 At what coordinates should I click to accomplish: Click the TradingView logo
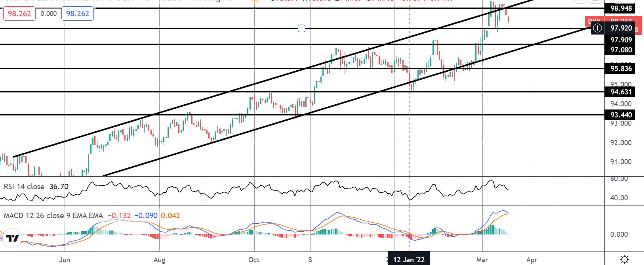[x=12, y=238]
